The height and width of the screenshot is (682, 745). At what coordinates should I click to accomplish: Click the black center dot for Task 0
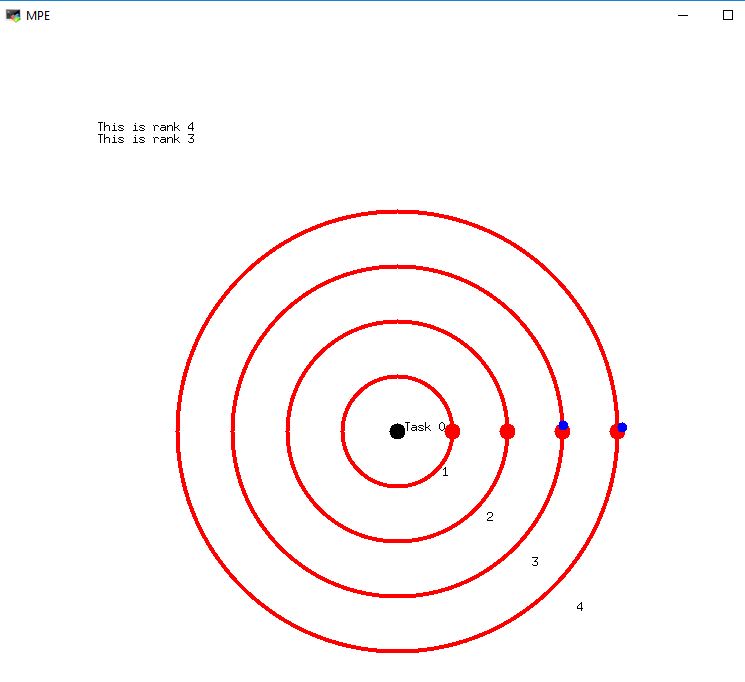pyautogui.click(x=397, y=431)
